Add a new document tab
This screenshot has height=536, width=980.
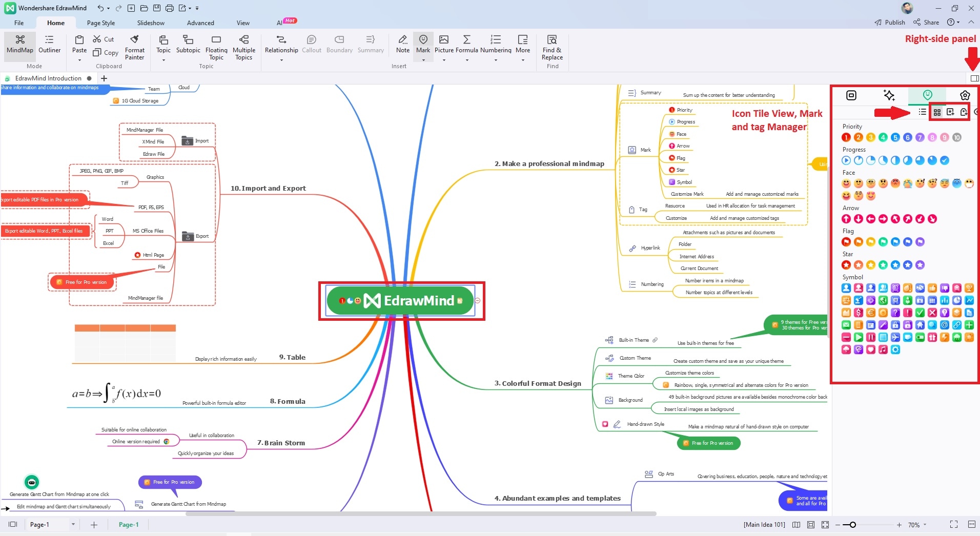click(104, 78)
